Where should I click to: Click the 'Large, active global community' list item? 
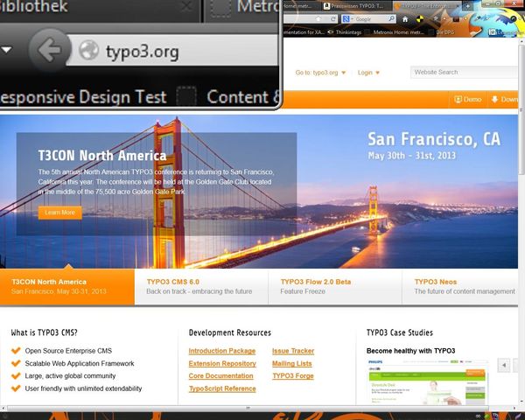point(70,376)
